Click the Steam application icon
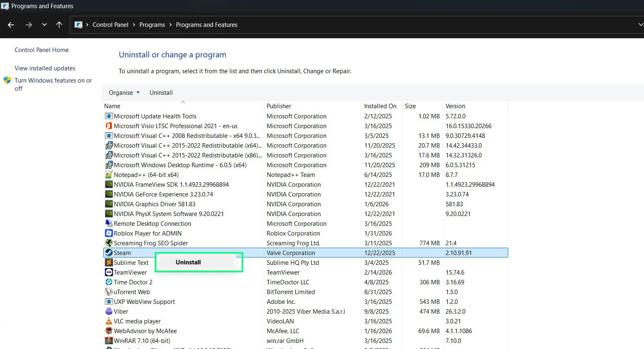The image size is (644, 349). pyautogui.click(x=109, y=253)
